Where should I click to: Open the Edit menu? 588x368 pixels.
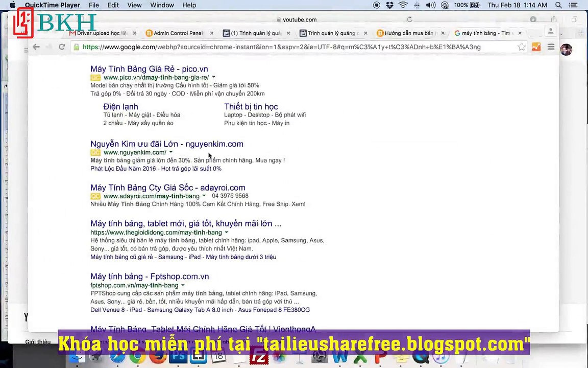pos(113,5)
